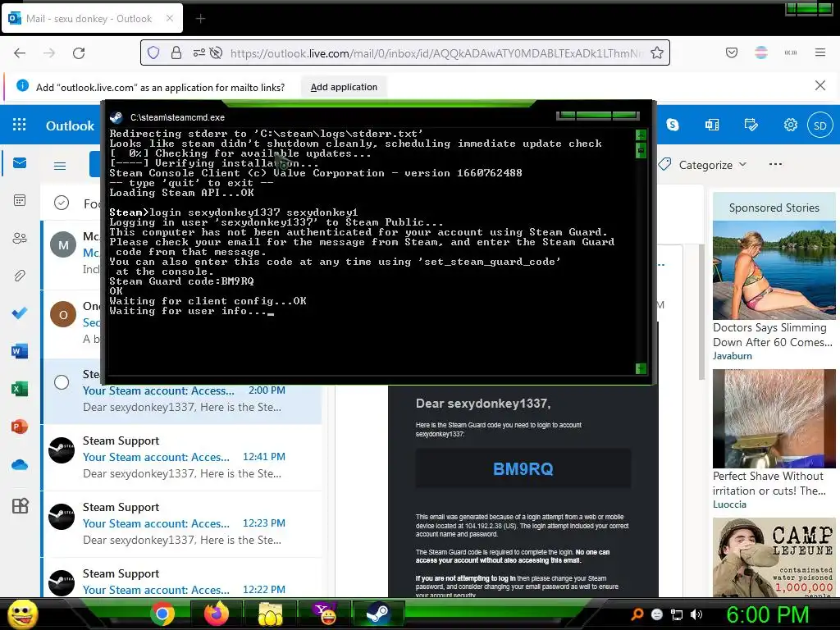Click the smiley start button
This screenshot has height=630, width=840.
coord(22,614)
